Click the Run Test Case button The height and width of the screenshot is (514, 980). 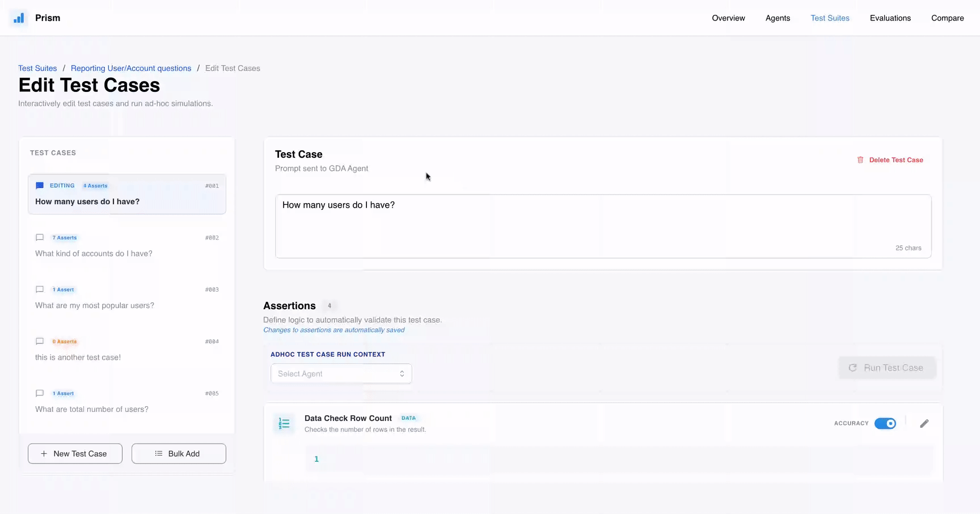click(x=887, y=368)
